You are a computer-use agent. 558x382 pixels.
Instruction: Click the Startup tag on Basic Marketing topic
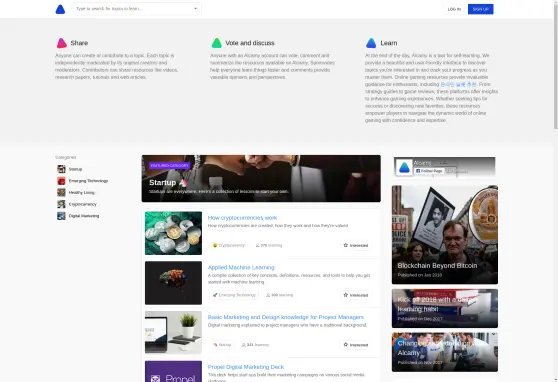pos(222,345)
